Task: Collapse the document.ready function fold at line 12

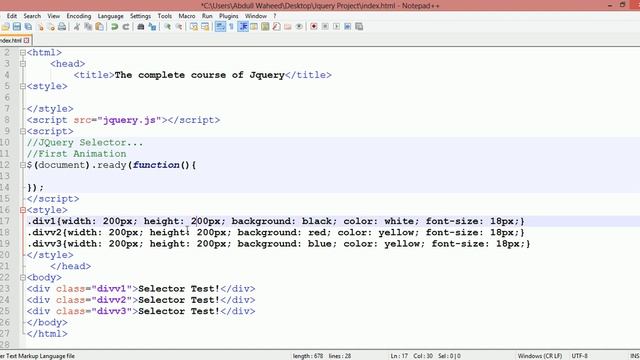Action: [x=23, y=165]
